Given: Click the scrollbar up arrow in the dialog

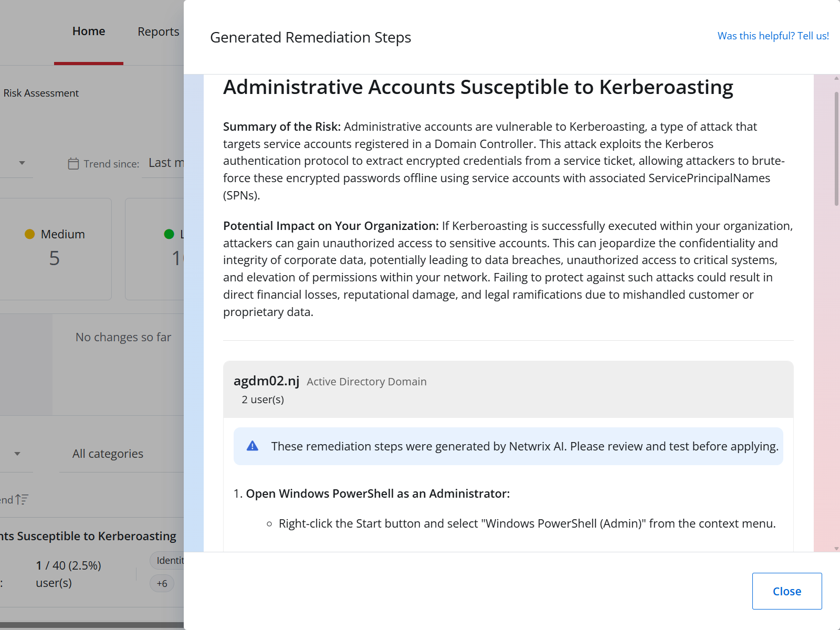Looking at the screenshot, I should (836, 78).
